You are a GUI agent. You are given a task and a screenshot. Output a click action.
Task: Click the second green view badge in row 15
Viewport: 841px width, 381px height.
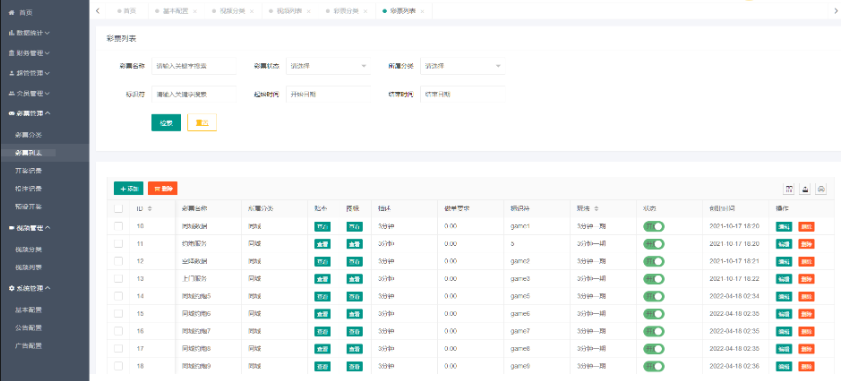[x=355, y=314]
